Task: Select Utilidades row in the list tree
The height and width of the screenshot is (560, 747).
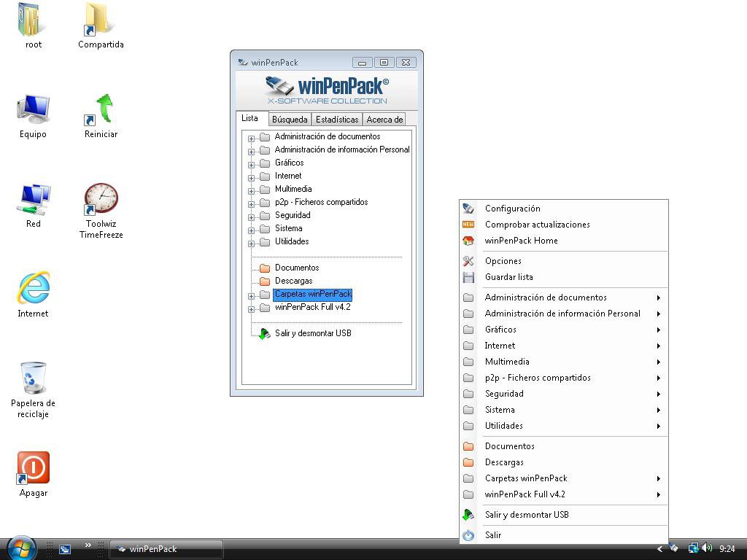Action: click(x=292, y=241)
